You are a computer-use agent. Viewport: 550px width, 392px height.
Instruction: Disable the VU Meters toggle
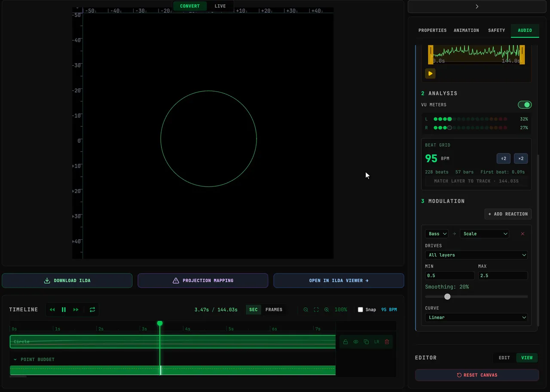(x=525, y=105)
